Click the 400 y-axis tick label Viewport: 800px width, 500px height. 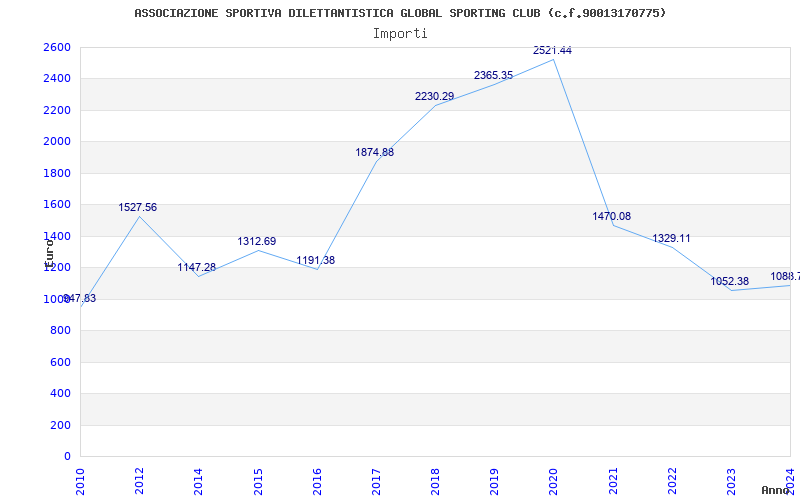(x=61, y=393)
